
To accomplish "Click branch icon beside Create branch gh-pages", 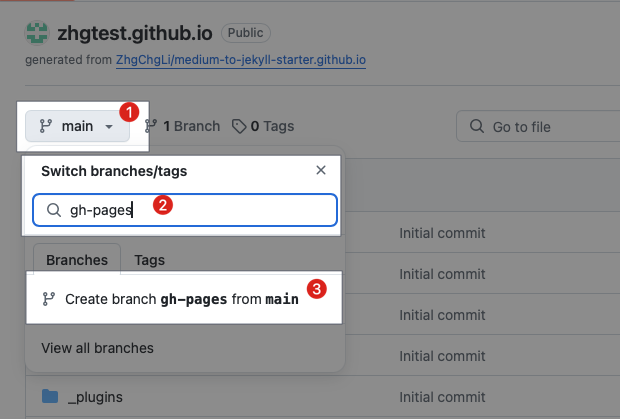I will pos(48,299).
